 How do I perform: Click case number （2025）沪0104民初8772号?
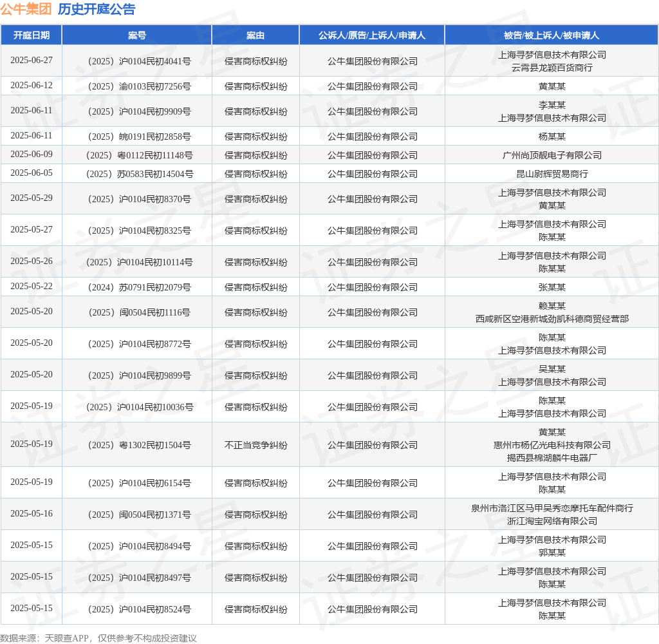coord(140,344)
